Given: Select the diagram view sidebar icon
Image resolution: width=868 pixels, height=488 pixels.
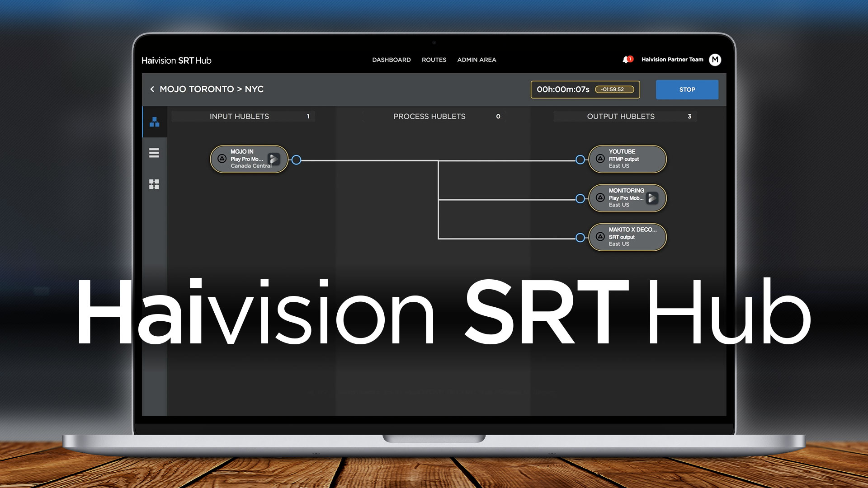Looking at the screenshot, I should (154, 122).
